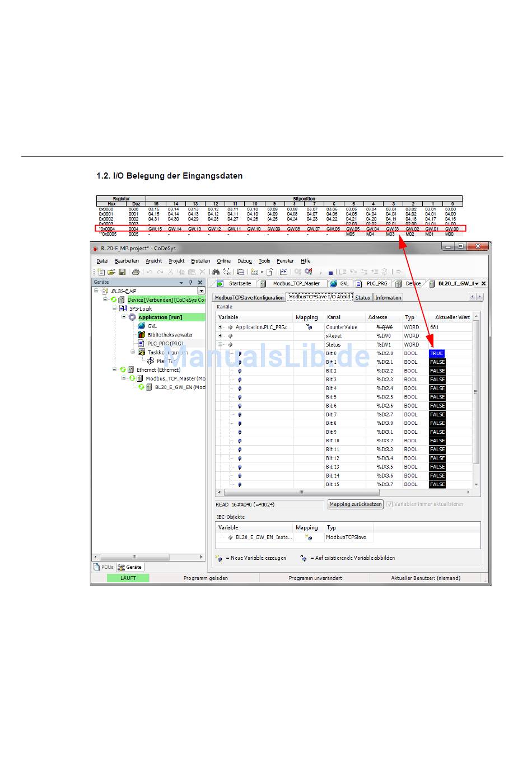This screenshot has height=772, width=532.
Task: Open the dropdown beside BL20-E_MP in Geräte
Action: point(202,291)
